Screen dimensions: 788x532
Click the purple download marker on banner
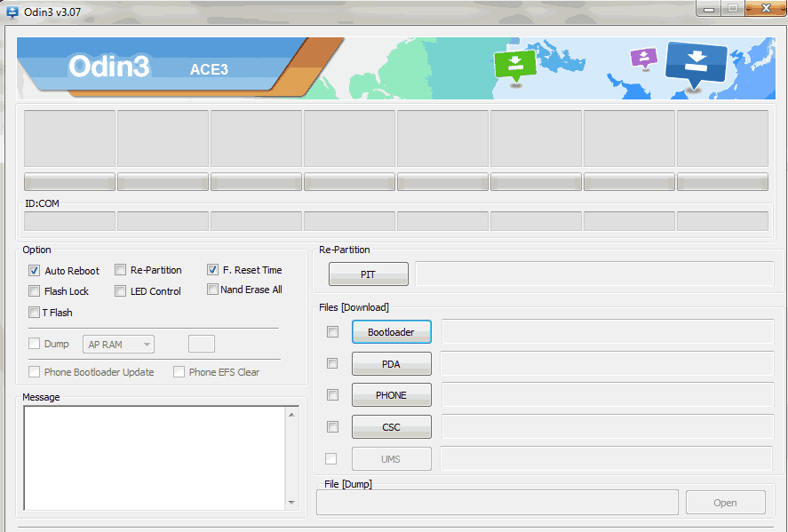[644, 58]
